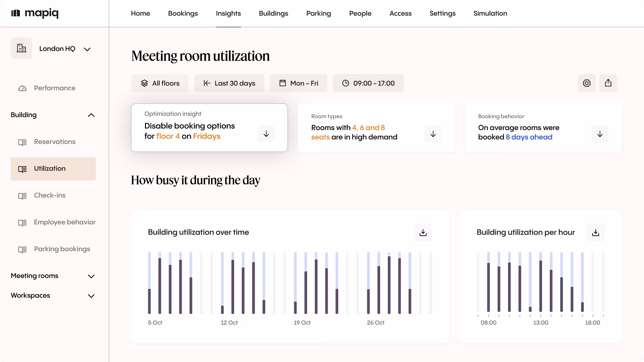Open the All floors filter

click(160, 83)
